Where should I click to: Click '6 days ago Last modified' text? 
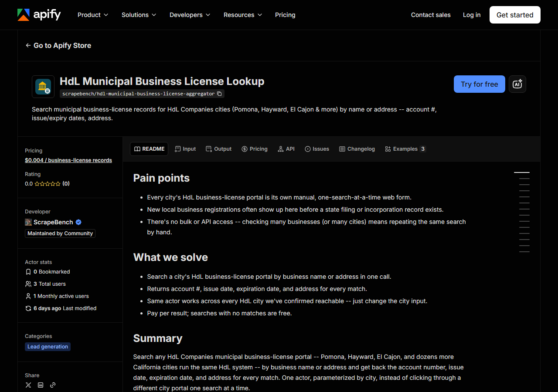click(x=65, y=308)
